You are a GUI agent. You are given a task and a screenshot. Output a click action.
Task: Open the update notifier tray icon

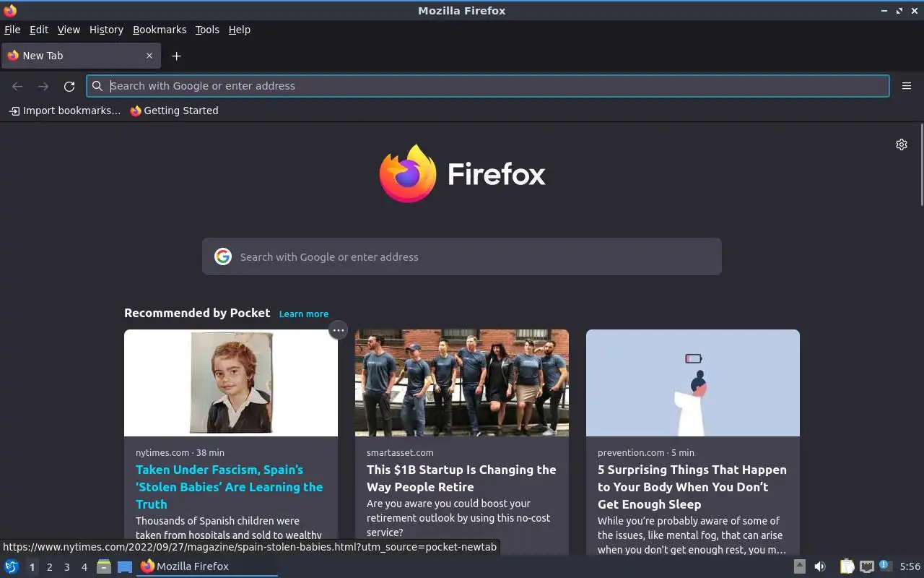(x=886, y=566)
